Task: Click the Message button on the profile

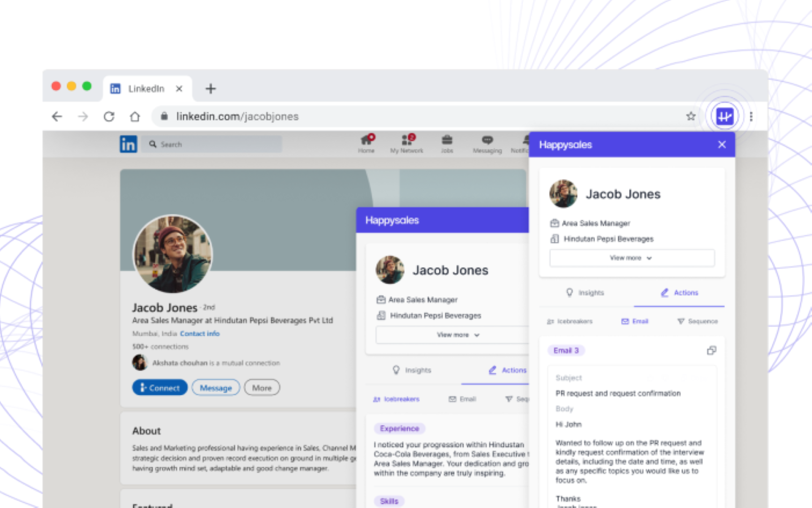Action: (x=216, y=388)
